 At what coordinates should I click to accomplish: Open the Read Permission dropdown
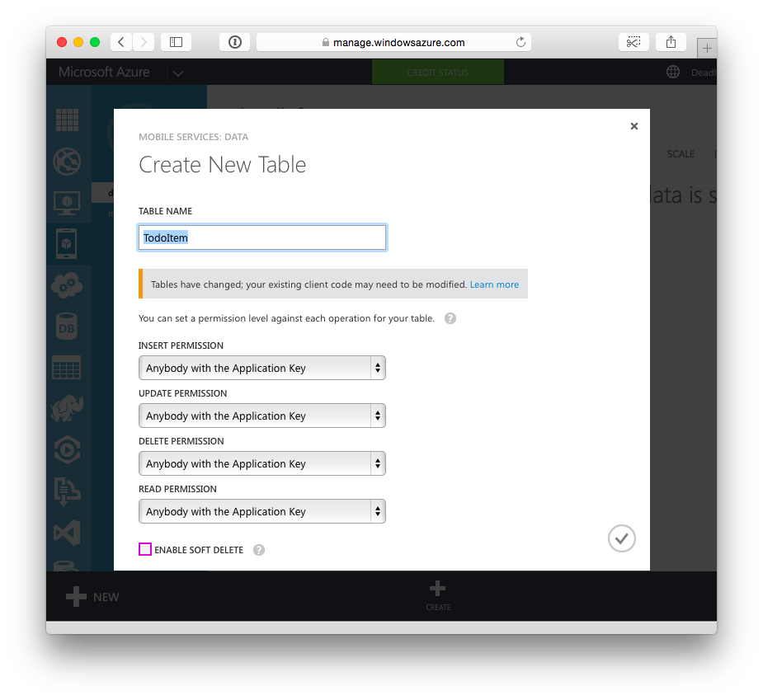pos(262,511)
